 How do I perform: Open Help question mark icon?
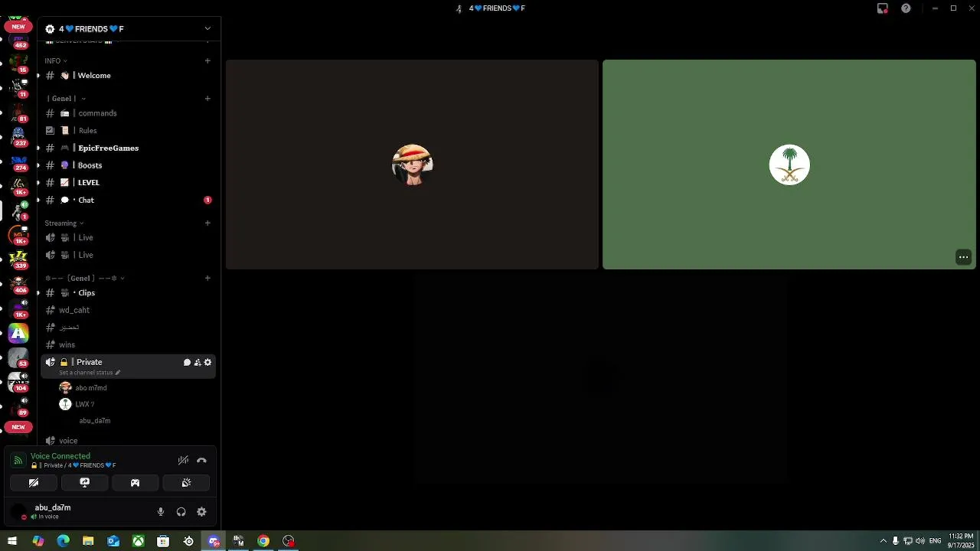tap(906, 8)
